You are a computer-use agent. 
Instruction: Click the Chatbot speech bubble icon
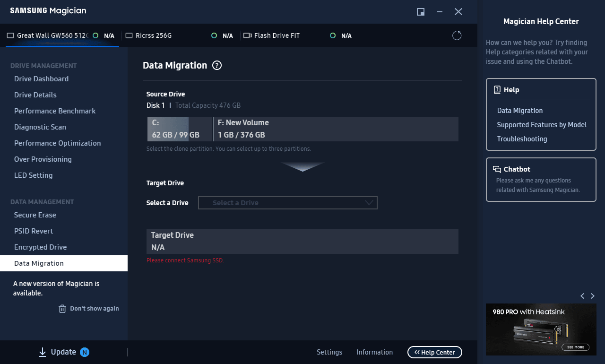pyautogui.click(x=497, y=169)
